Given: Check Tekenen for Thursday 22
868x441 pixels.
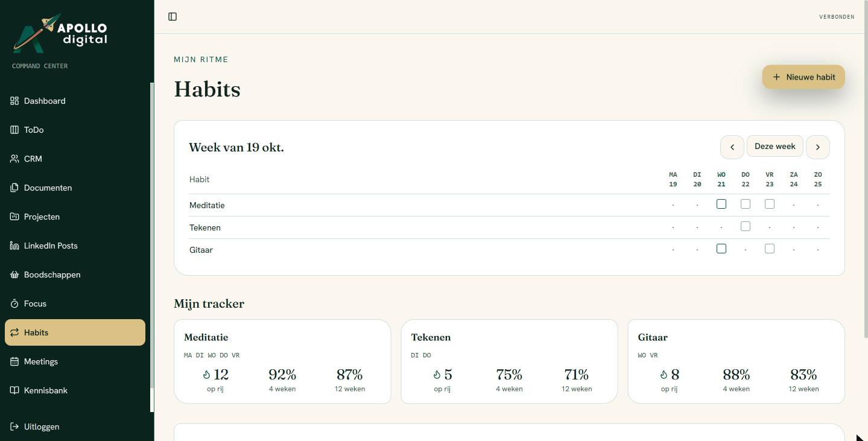Looking at the screenshot, I should coord(746,226).
